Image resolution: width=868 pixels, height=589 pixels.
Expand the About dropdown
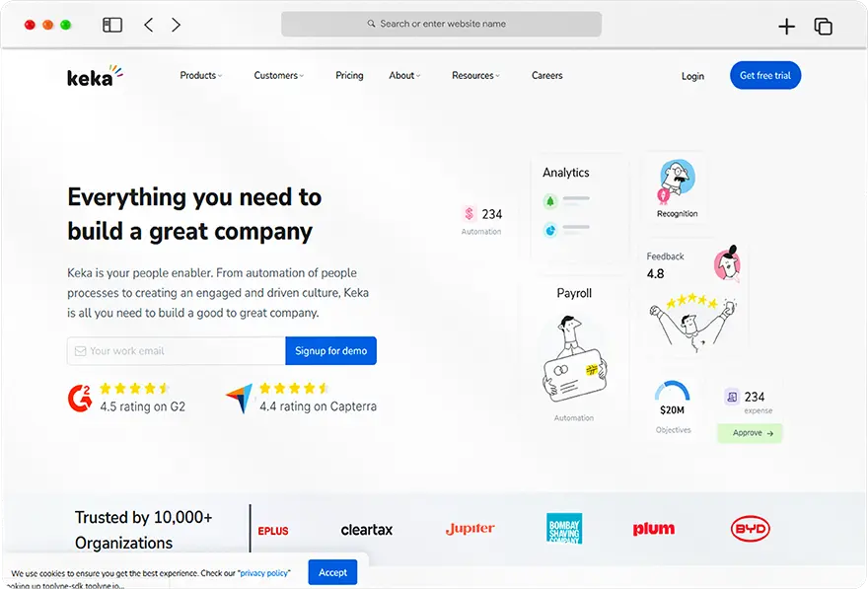pyautogui.click(x=403, y=75)
